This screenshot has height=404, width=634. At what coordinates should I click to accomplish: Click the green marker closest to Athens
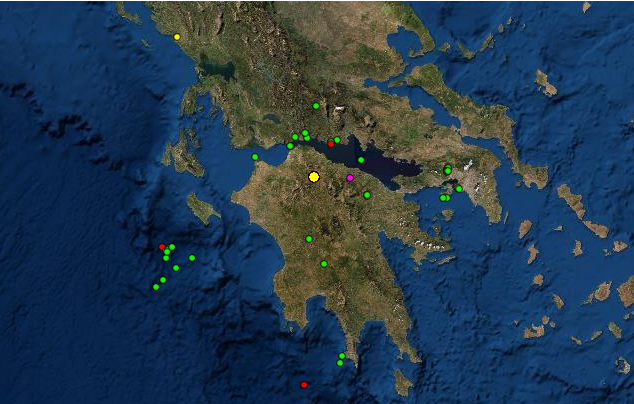(x=459, y=189)
